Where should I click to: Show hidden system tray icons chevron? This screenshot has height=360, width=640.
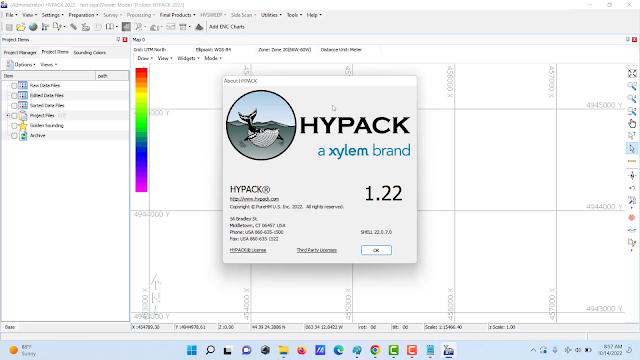(x=533, y=350)
